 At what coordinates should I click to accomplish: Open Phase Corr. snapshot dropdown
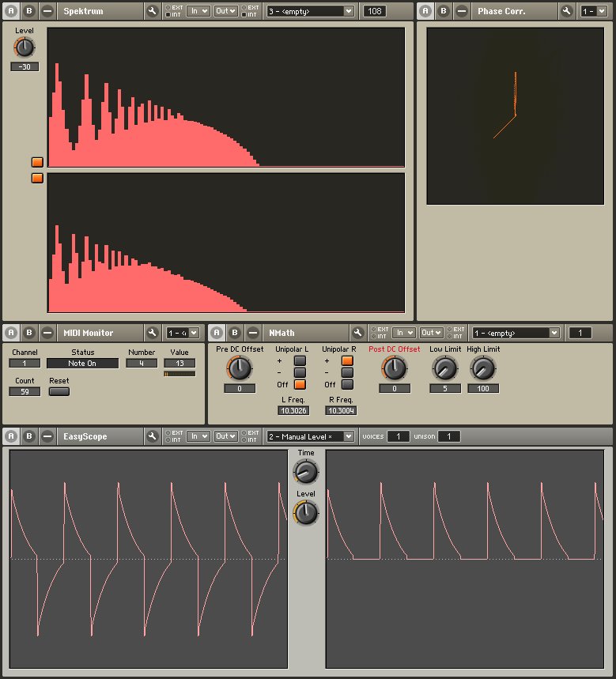click(x=594, y=11)
